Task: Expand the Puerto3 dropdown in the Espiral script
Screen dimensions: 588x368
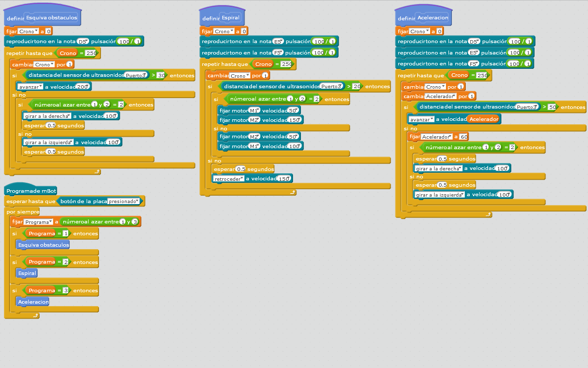Action: (x=332, y=86)
